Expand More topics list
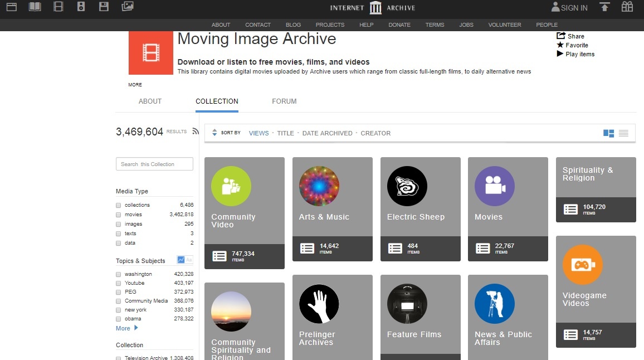This screenshot has width=644, height=360. click(x=127, y=328)
